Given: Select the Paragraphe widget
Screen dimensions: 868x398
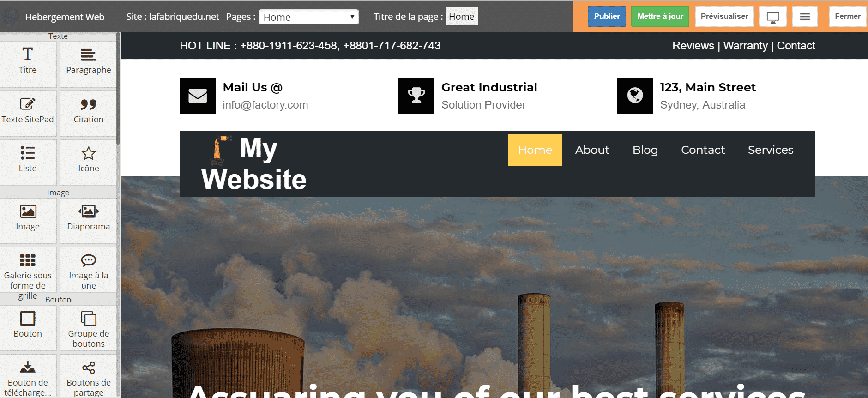Looking at the screenshot, I should pos(88,61).
